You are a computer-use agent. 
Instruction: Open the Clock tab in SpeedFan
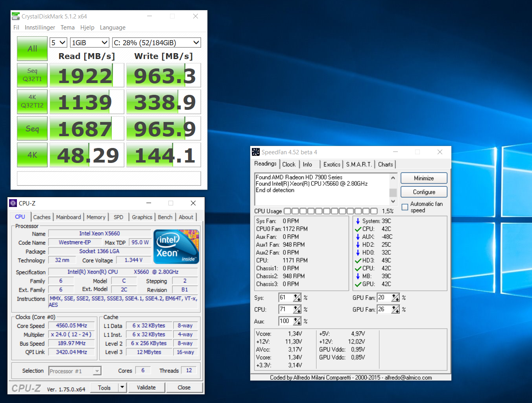(289, 165)
